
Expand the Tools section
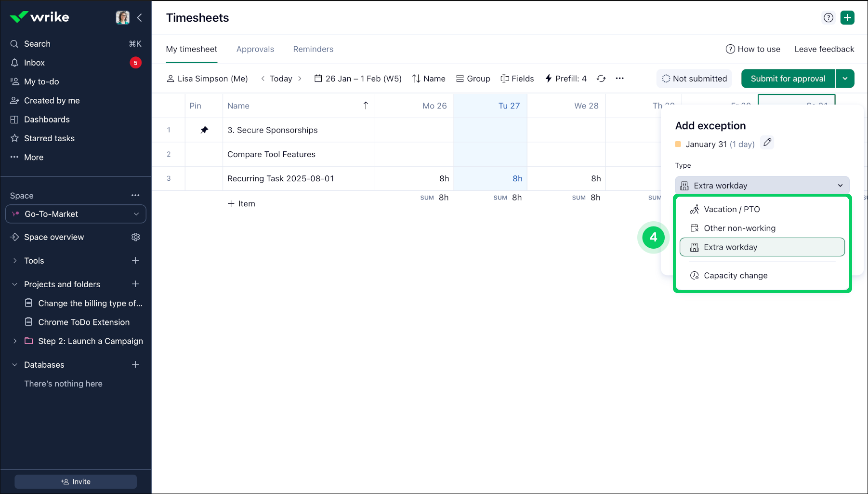click(15, 261)
